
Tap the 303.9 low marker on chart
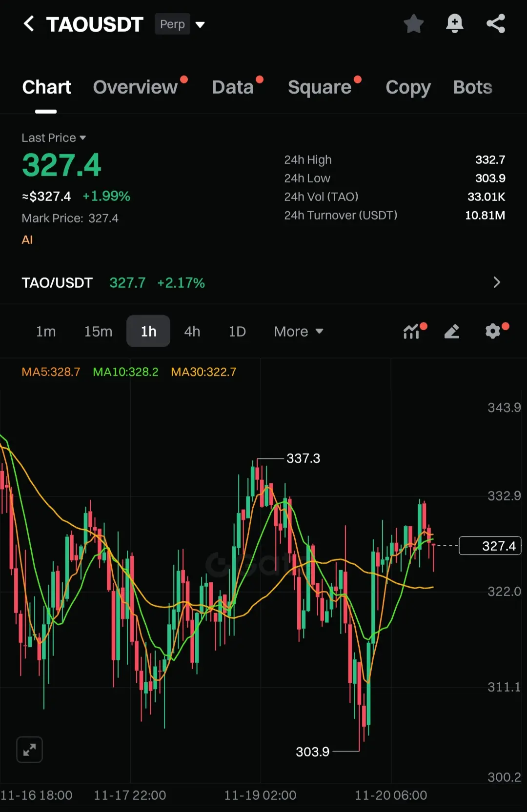(312, 752)
